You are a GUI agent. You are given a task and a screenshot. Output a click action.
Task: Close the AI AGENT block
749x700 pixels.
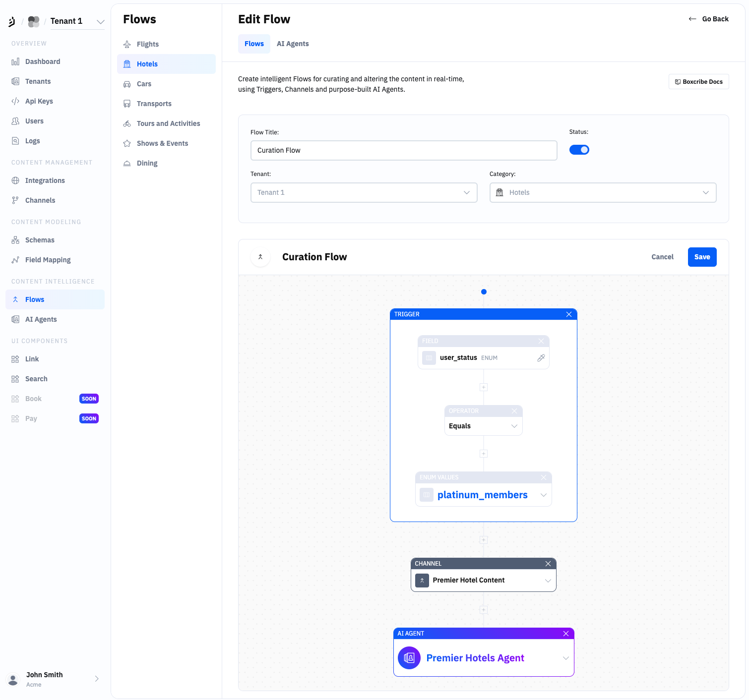click(x=565, y=634)
